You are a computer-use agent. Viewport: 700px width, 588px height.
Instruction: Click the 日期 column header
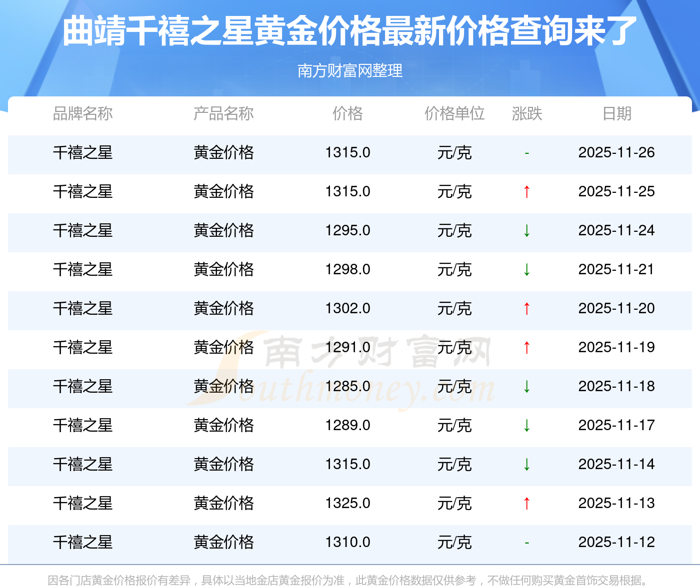tap(617, 114)
